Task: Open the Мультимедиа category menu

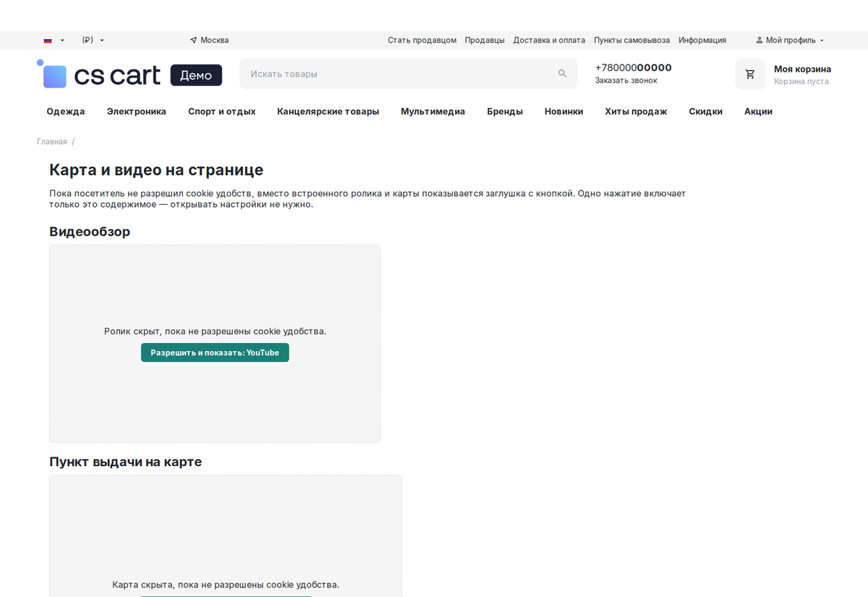Action: coord(433,111)
